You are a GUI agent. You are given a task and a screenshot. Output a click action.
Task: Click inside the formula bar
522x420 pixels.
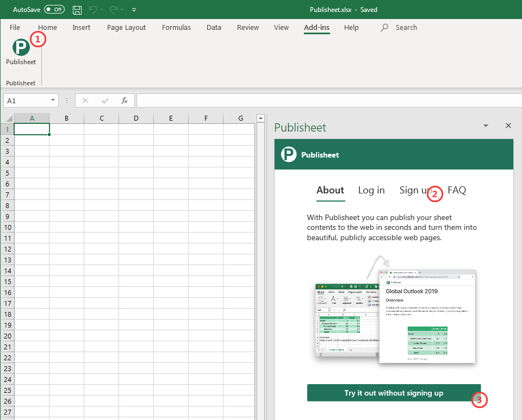[x=329, y=101]
